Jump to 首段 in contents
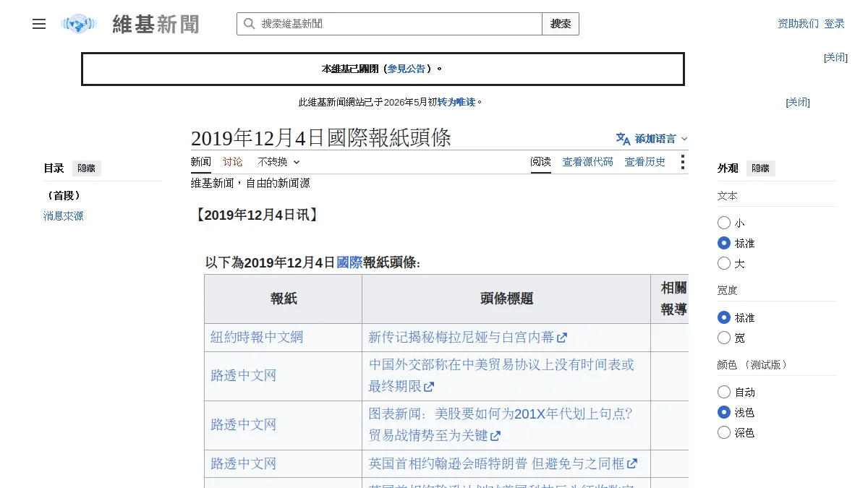This screenshot has width=868, height=488. [x=63, y=195]
